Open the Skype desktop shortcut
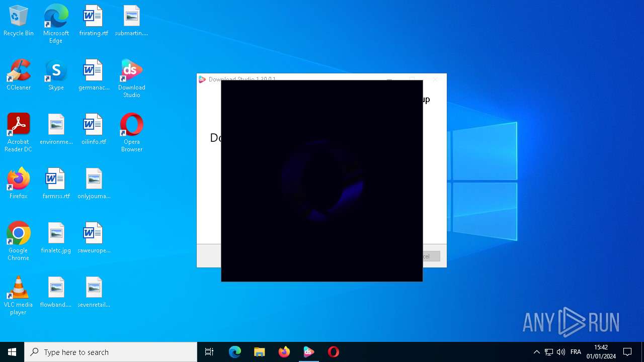Screen dimensions: 644x362 (x=56, y=75)
